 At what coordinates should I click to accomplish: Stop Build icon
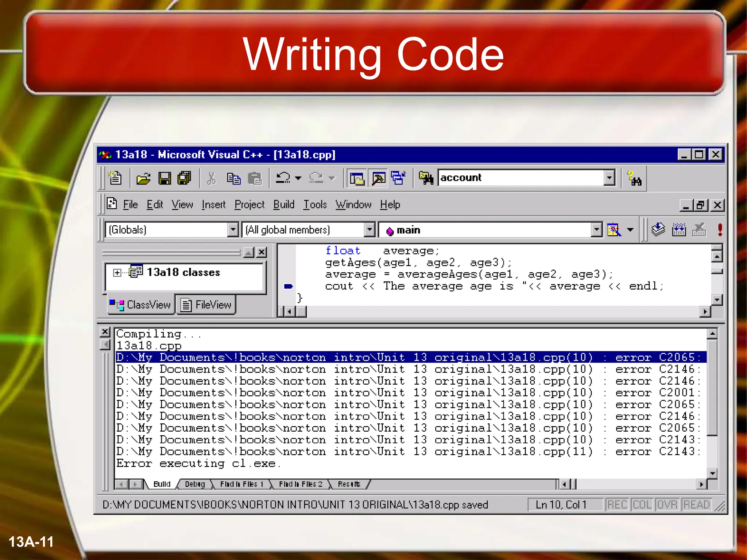699,230
